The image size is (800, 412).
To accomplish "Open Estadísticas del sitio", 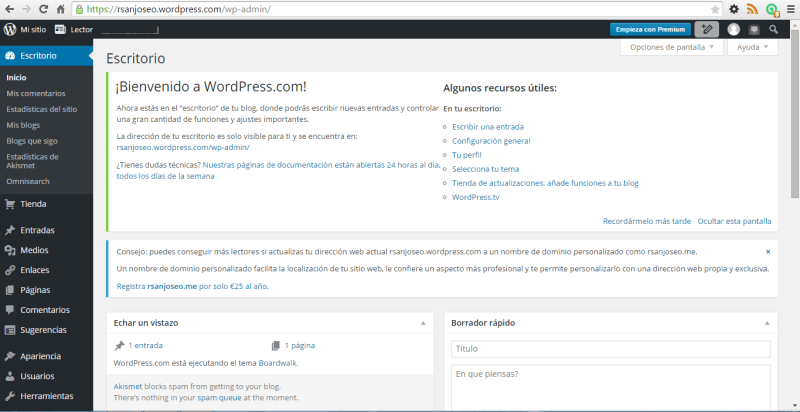I will (x=42, y=109).
